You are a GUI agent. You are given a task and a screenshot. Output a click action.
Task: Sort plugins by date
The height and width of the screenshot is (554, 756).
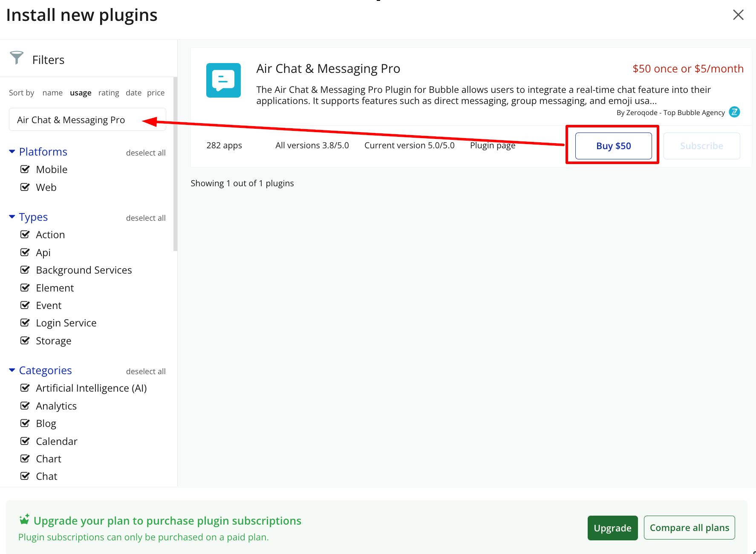point(133,92)
